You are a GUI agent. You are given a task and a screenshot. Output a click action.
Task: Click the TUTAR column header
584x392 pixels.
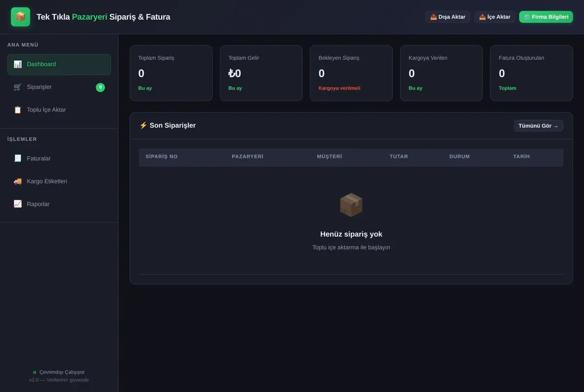click(x=399, y=157)
